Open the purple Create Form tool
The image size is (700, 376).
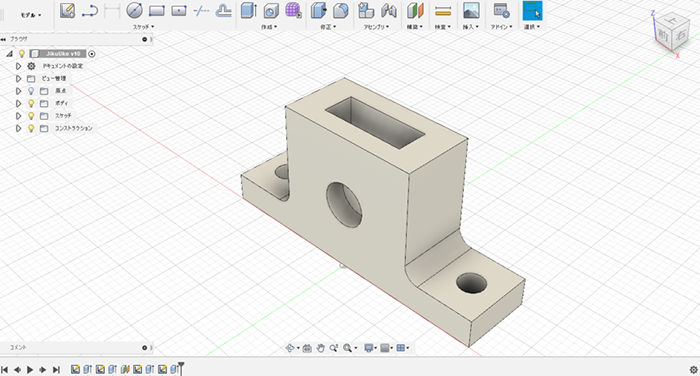(293, 11)
